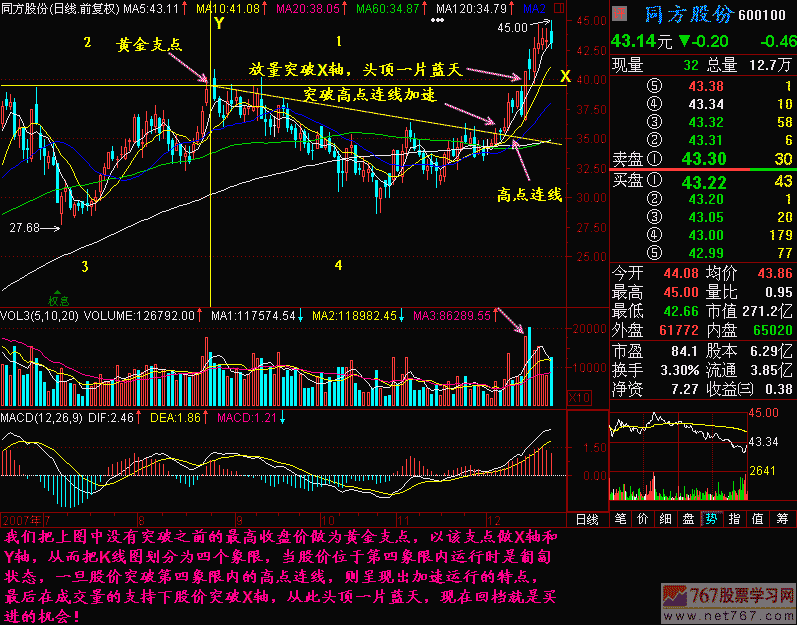Open the 笔 tick tab
Screen dimensions: 797x625
coord(620,519)
